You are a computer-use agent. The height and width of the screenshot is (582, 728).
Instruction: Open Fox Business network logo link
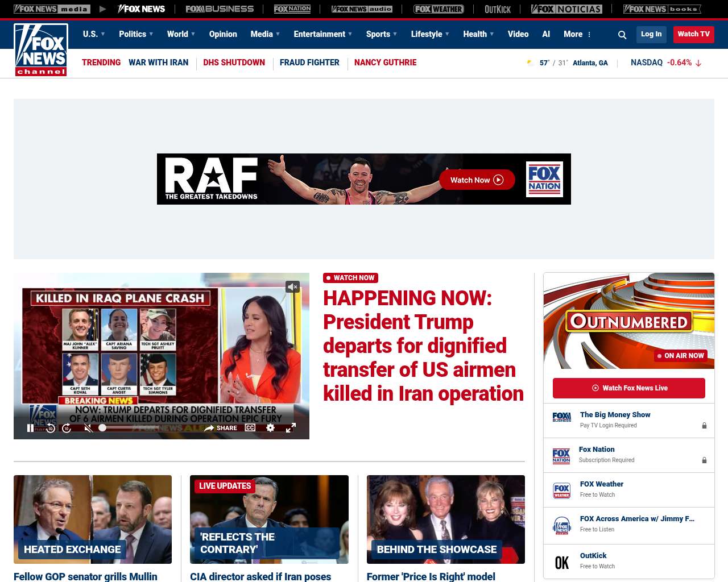tap(220, 9)
